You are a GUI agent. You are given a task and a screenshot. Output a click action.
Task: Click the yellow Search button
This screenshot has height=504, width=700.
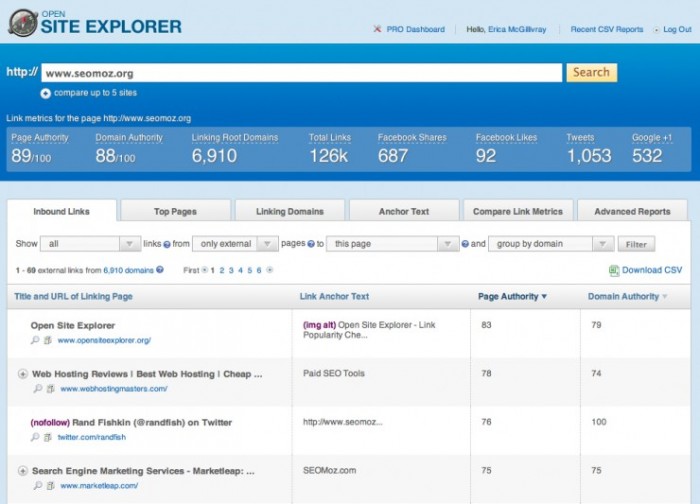[592, 72]
